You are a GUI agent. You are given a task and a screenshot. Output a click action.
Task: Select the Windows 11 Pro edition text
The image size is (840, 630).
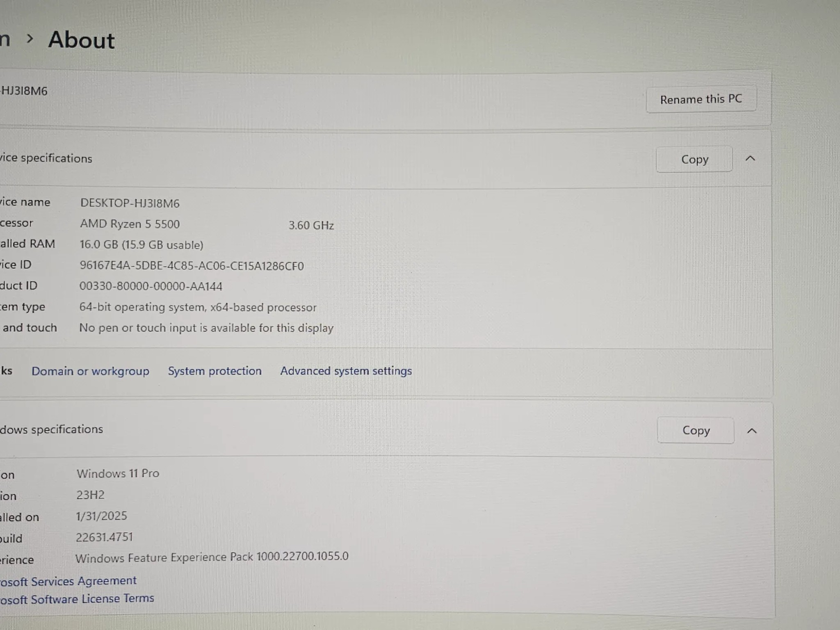(118, 473)
